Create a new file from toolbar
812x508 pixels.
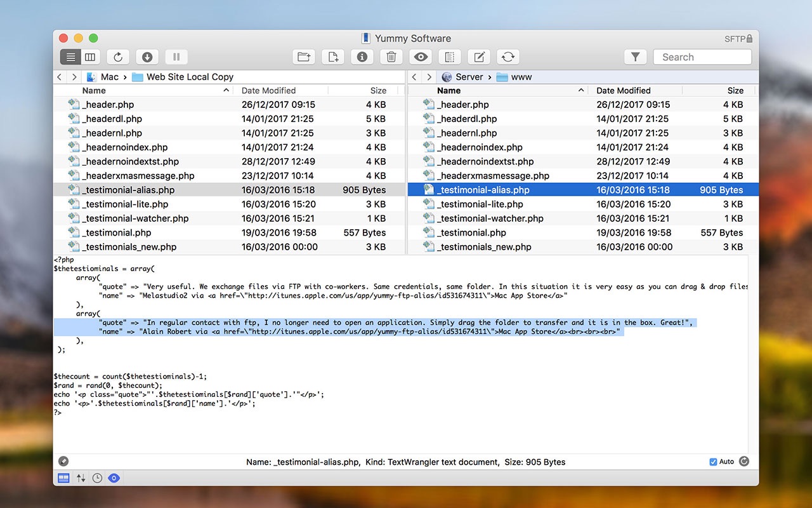click(333, 57)
